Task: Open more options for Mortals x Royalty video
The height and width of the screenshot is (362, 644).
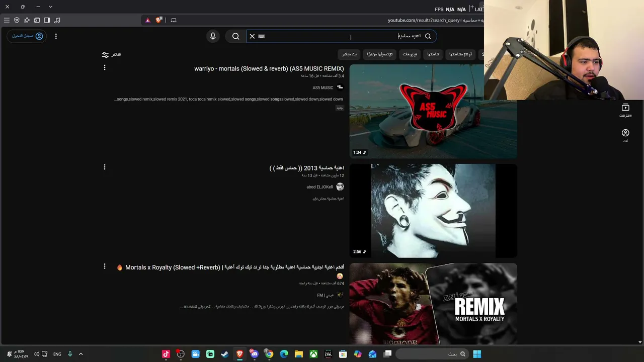Action: [x=105, y=266]
